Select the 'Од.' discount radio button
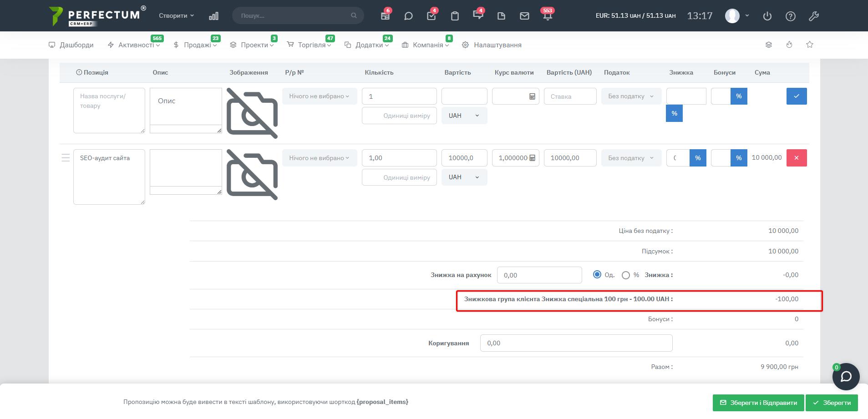Image resolution: width=868 pixels, height=419 pixels. [x=597, y=274]
